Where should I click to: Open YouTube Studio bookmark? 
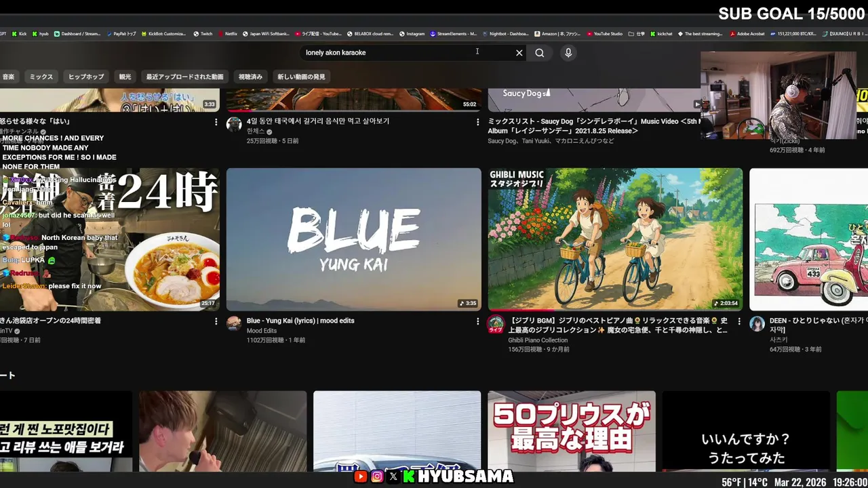click(605, 33)
